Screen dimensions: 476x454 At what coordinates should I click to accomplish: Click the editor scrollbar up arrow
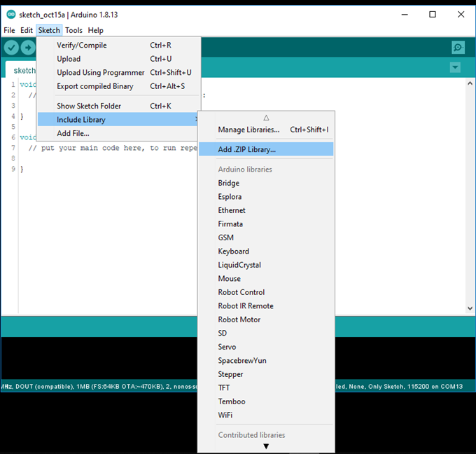pos(470,83)
